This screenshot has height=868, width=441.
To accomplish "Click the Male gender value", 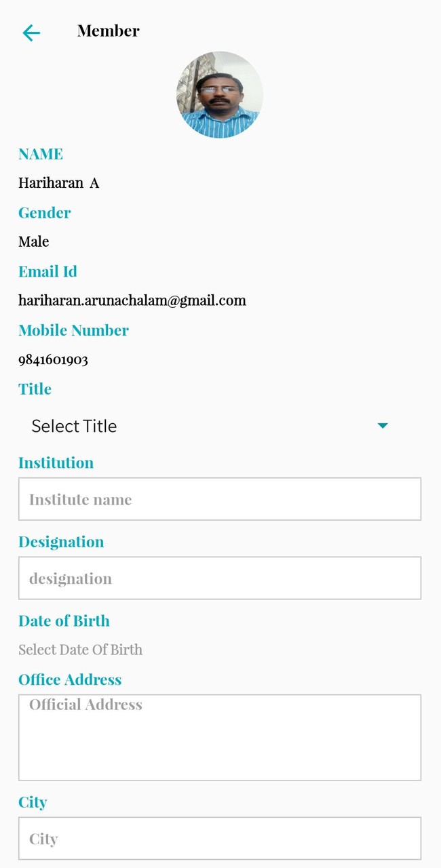I will pos(34,241).
